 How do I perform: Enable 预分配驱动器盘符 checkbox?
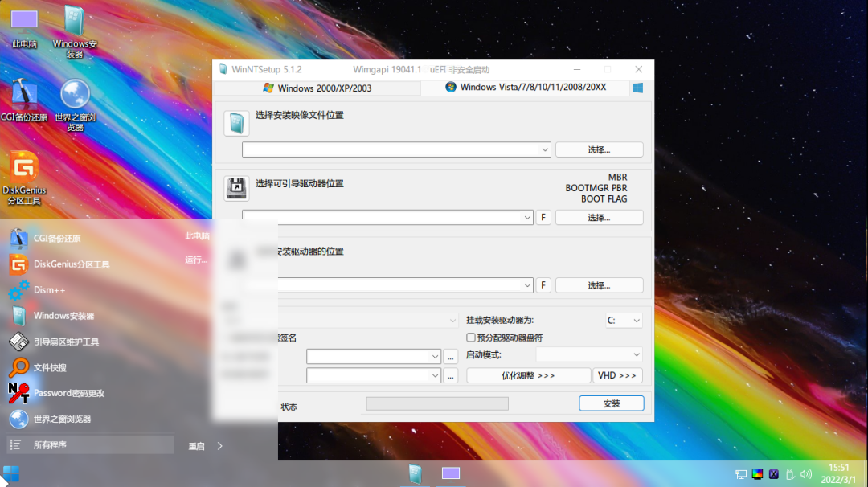tap(470, 338)
